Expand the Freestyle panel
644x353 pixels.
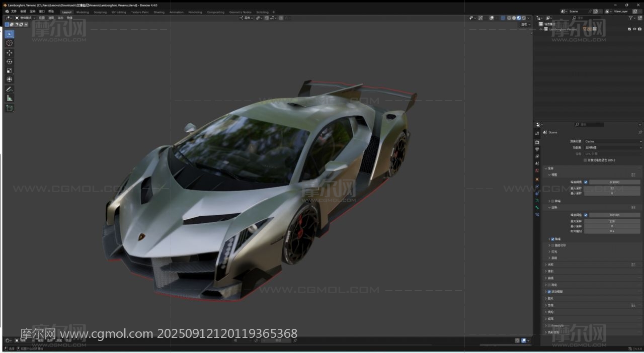546,325
